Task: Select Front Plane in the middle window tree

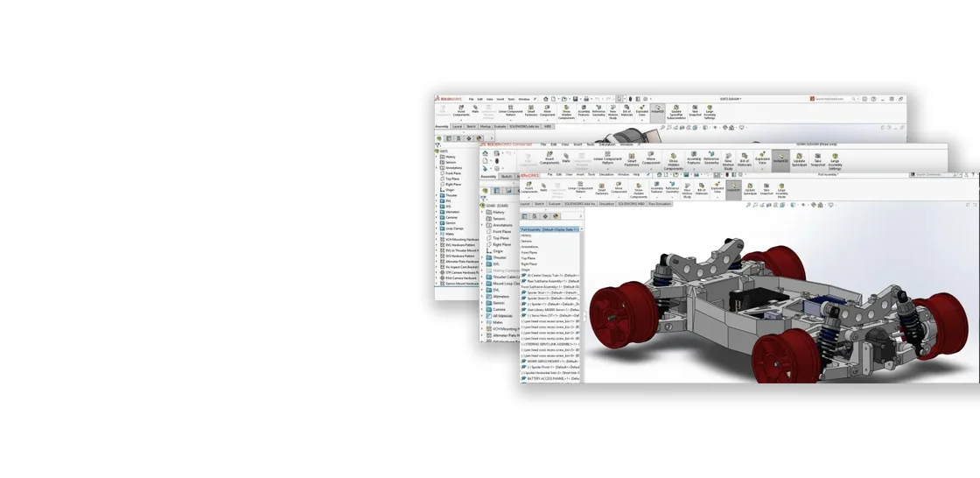Action: [x=501, y=231]
